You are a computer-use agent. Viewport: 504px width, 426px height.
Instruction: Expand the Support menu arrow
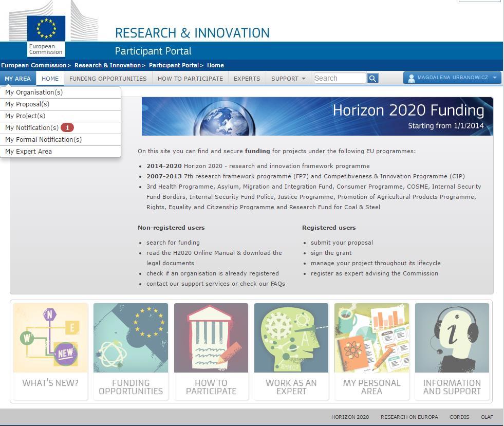[x=304, y=79]
